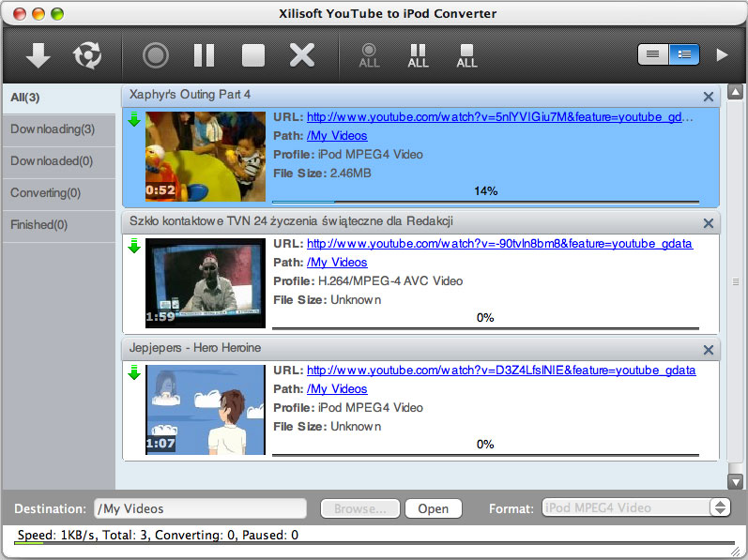Click the convert circular arrows icon
The image size is (748, 560).
(x=87, y=55)
